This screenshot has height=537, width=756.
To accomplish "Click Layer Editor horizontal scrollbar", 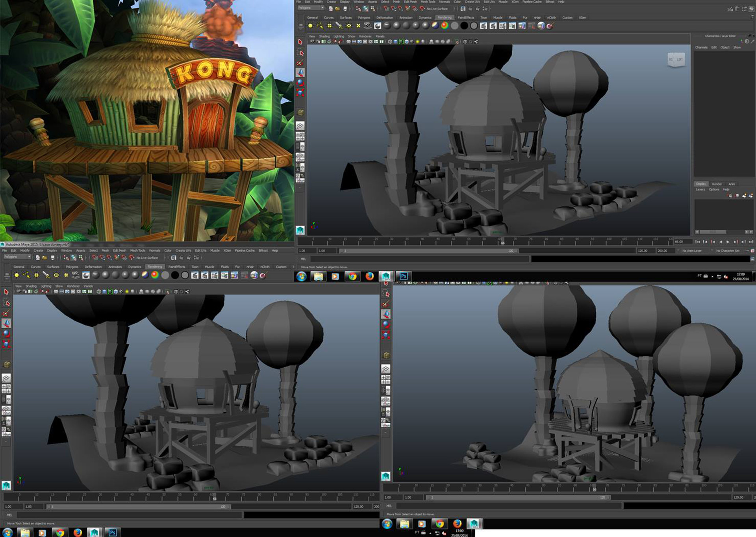I will 724,232.
